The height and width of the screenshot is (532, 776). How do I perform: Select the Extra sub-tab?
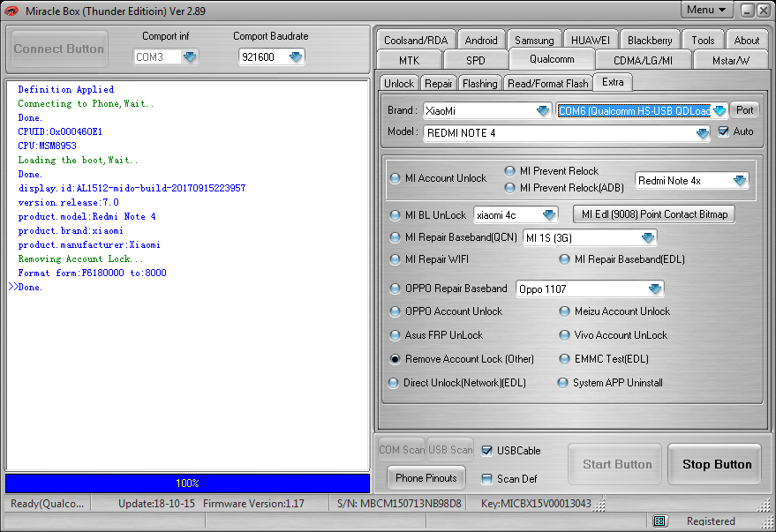613,82
